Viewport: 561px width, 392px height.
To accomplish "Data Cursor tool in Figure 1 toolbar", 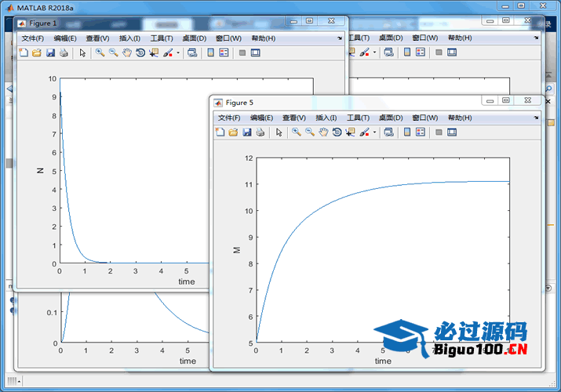I will click(154, 53).
